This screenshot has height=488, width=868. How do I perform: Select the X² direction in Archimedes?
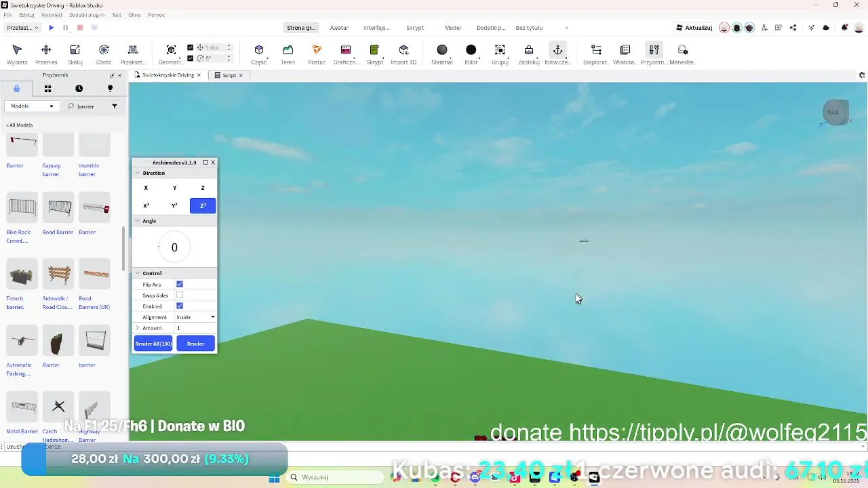click(146, 205)
